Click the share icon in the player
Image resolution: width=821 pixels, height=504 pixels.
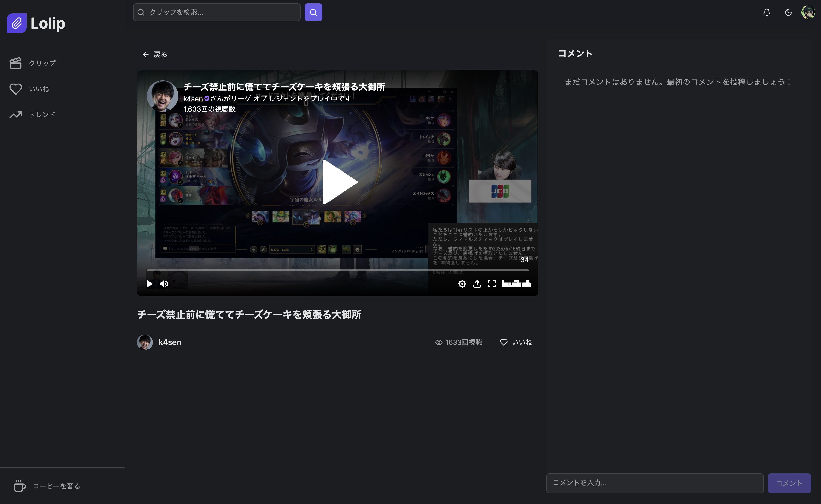(x=477, y=284)
